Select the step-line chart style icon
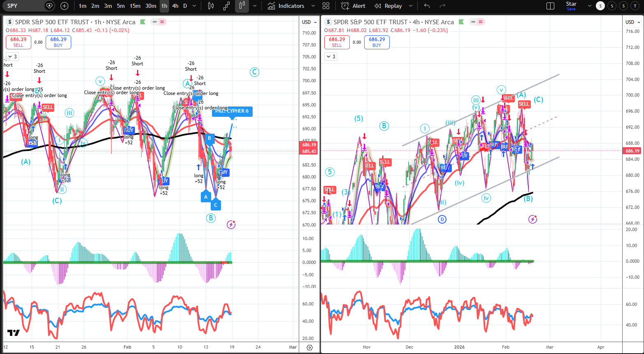 (227, 6)
